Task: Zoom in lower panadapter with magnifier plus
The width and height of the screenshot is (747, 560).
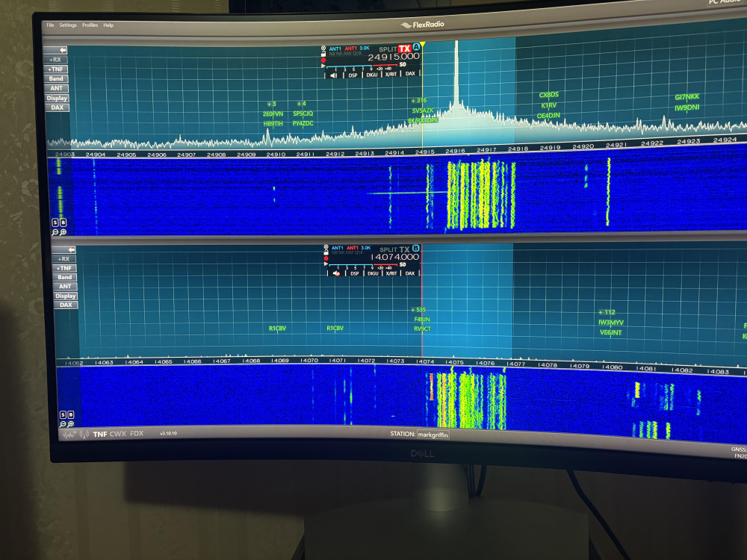Action: 70,424
